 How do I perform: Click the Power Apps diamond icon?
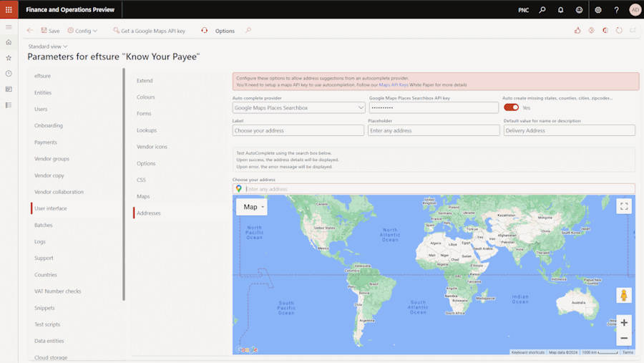tap(592, 30)
